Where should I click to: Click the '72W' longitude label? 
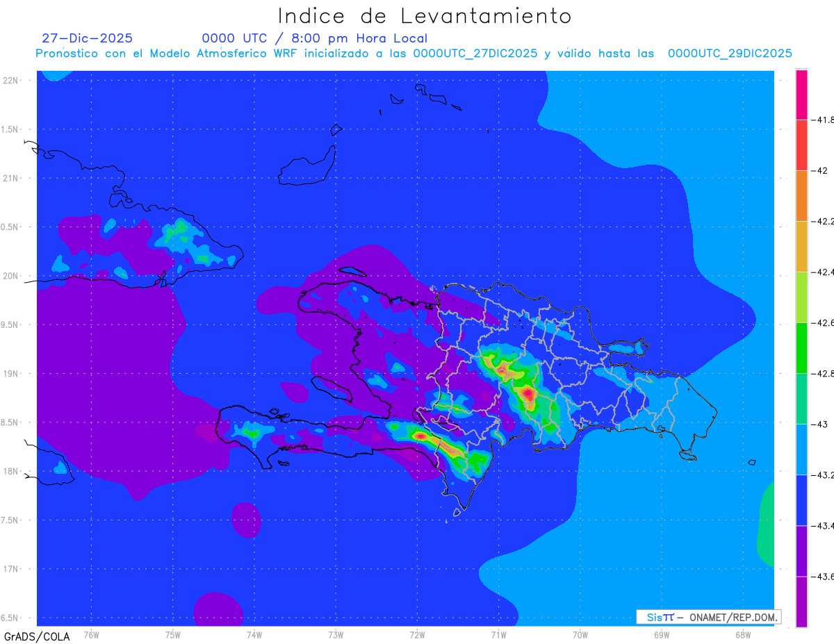(x=418, y=635)
